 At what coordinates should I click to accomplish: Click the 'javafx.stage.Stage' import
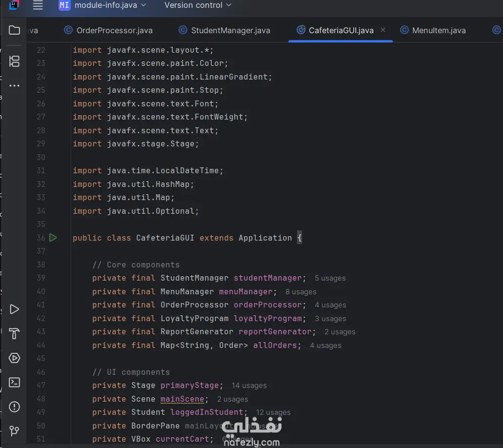pyautogui.click(x=150, y=144)
